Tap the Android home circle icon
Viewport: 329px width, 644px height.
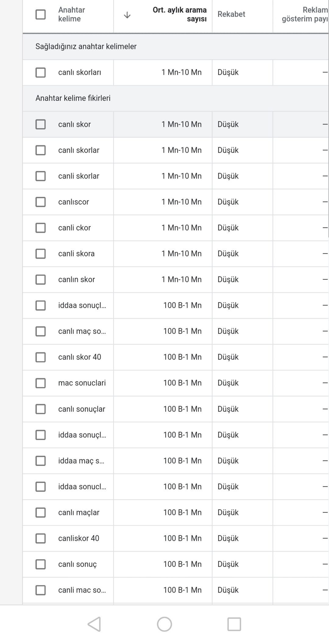[164, 624]
